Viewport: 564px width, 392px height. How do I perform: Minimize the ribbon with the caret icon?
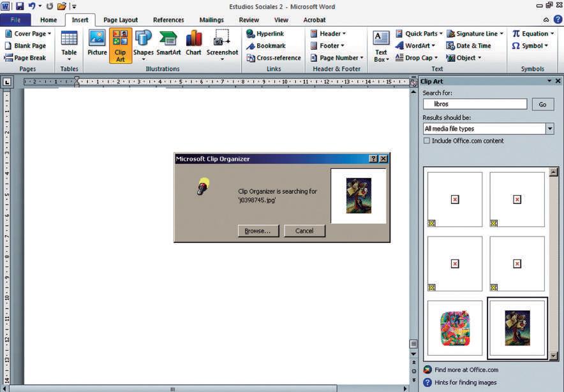(546, 20)
